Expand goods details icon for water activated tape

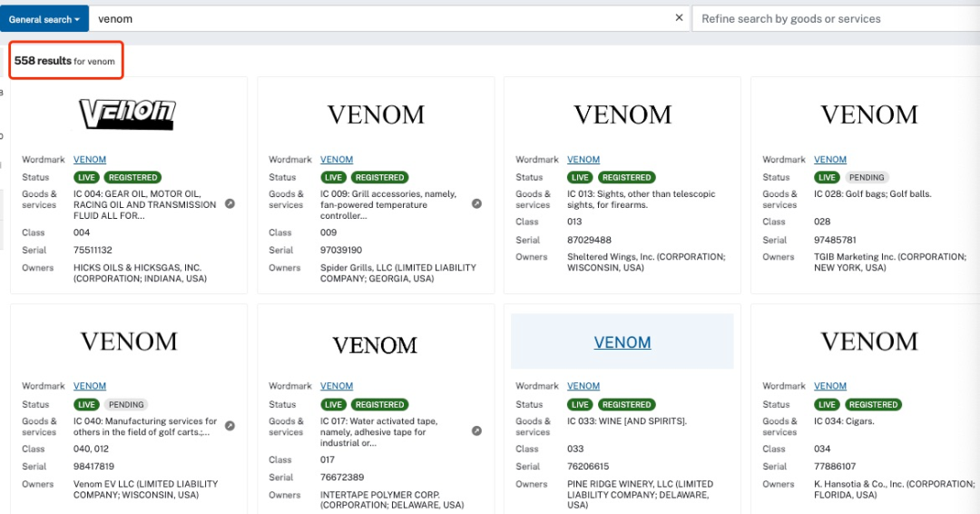(476, 431)
